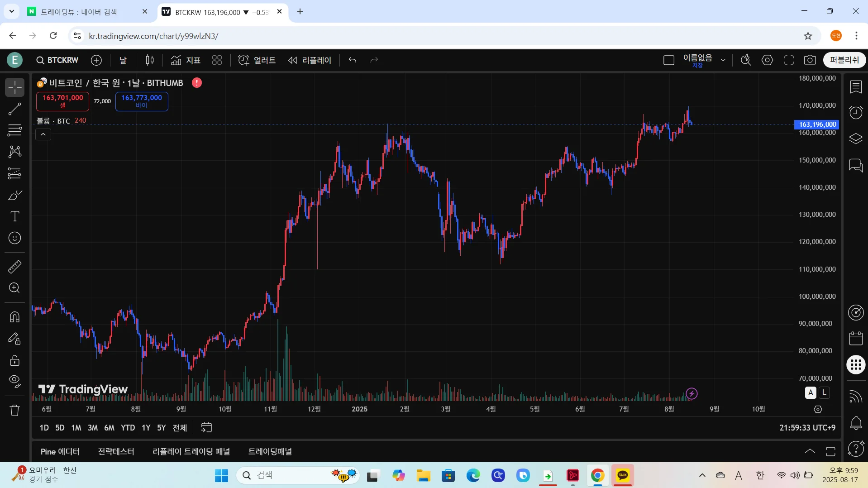This screenshot has width=868, height=488.
Task: Select the trend line drawing tool
Action: (14, 109)
